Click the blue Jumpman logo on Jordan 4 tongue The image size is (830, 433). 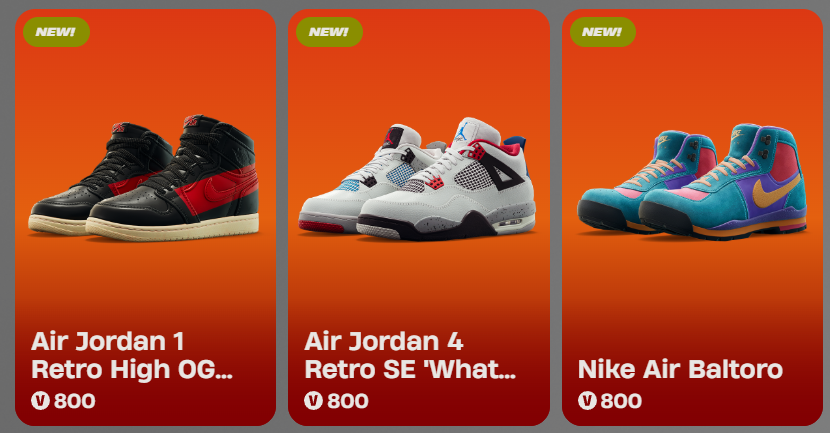463,131
